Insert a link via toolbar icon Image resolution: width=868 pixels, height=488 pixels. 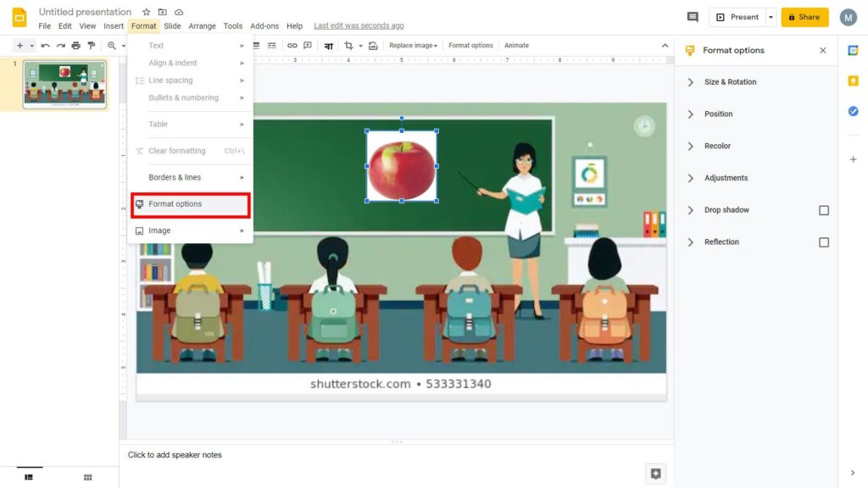[292, 46]
